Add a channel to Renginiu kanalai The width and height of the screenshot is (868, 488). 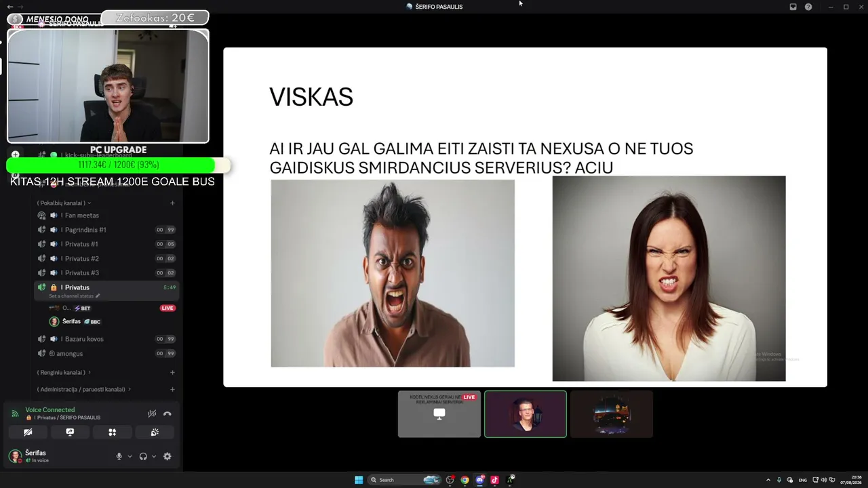point(172,372)
